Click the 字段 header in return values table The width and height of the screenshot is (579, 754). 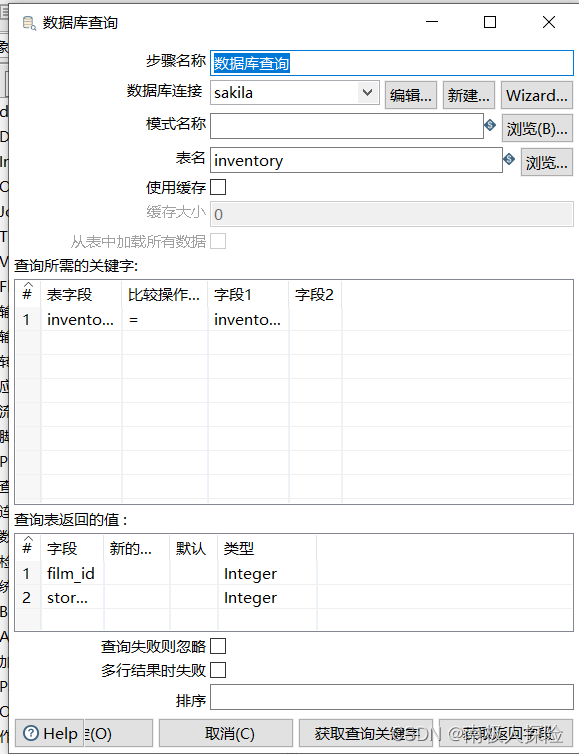(72, 548)
